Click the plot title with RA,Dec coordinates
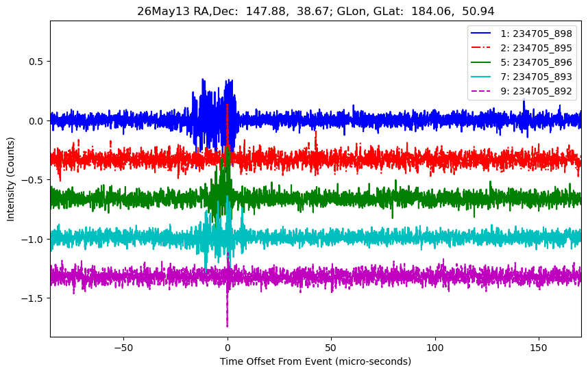588x373 pixels. pos(316,11)
